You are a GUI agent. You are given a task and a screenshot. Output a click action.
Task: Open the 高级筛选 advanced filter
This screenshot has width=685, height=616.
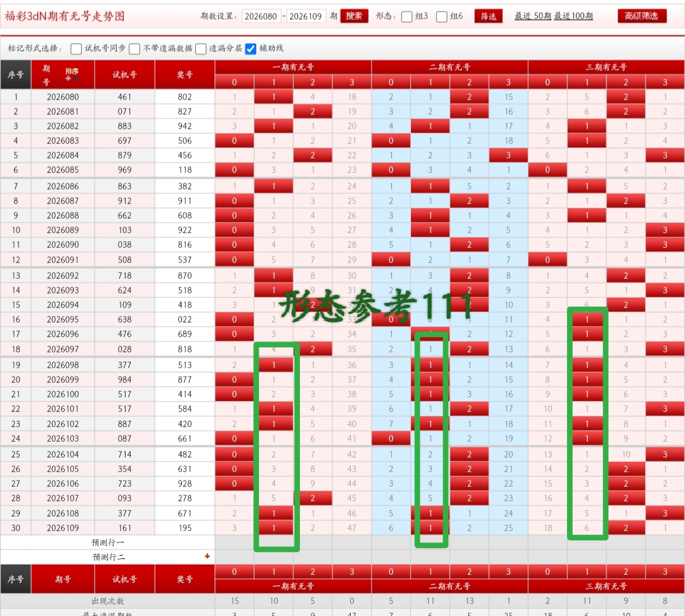[x=642, y=16]
